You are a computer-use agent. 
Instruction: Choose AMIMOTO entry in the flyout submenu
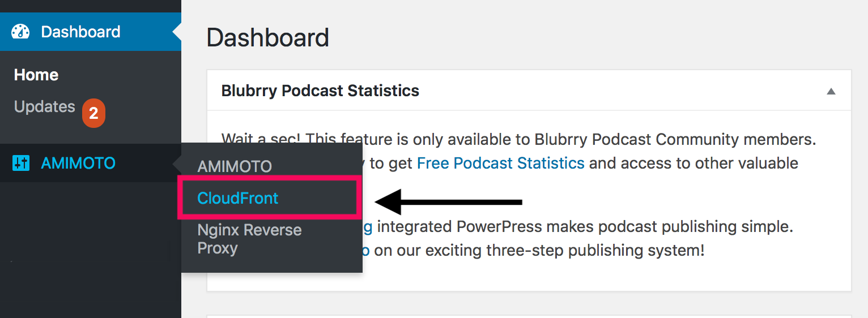coord(235,166)
